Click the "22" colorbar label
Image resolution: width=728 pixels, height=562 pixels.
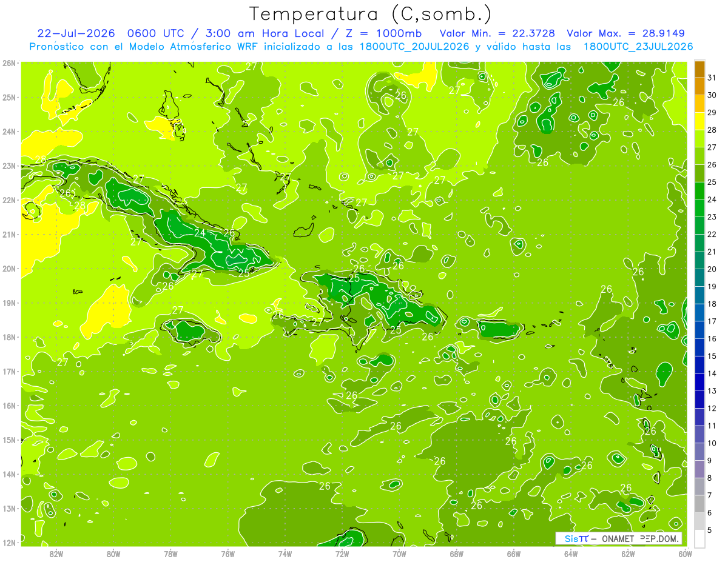pyautogui.click(x=712, y=234)
